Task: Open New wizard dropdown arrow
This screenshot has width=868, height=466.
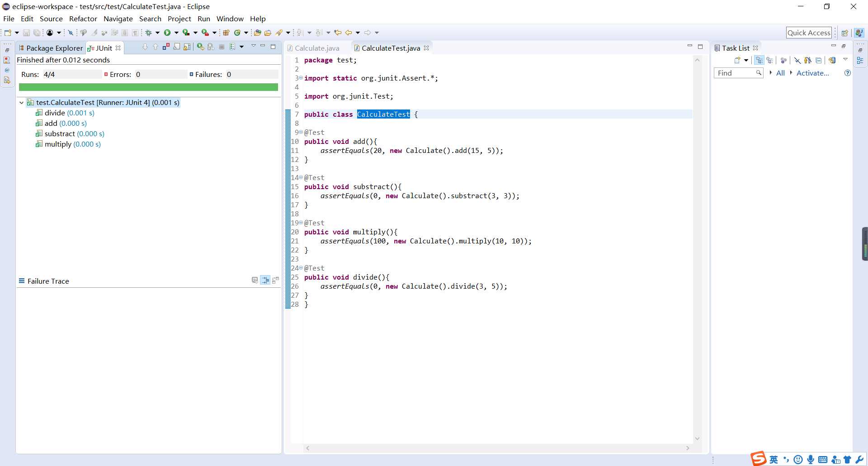Action: coord(17,33)
